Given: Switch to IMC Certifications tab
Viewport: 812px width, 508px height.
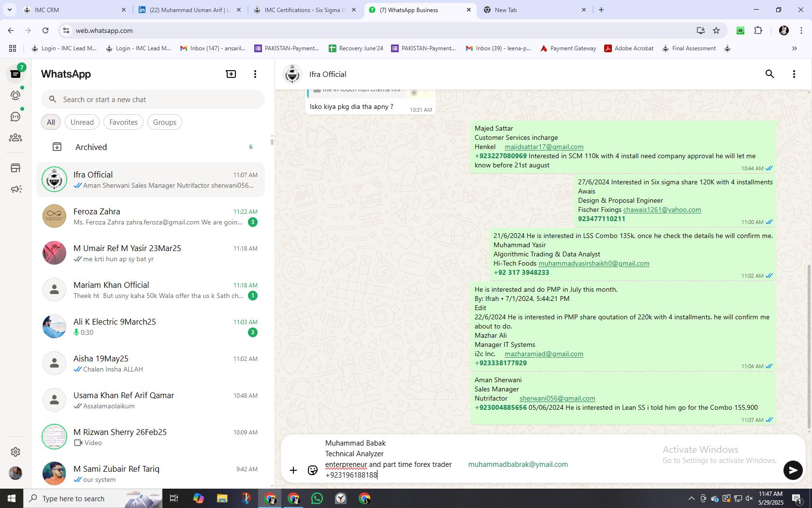Looking at the screenshot, I should pos(304,10).
